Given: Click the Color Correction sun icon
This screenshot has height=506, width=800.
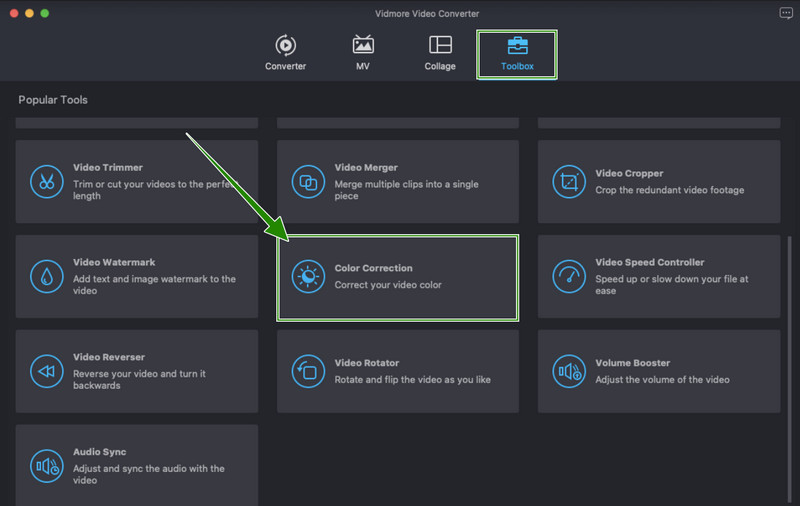Looking at the screenshot, I should 308,276.
